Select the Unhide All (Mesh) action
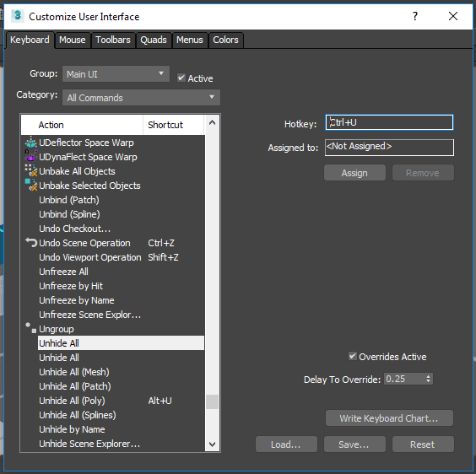Image resolution: width=476 pixels, height=474 pixels. pyautogui.click(x=74, y=372)
